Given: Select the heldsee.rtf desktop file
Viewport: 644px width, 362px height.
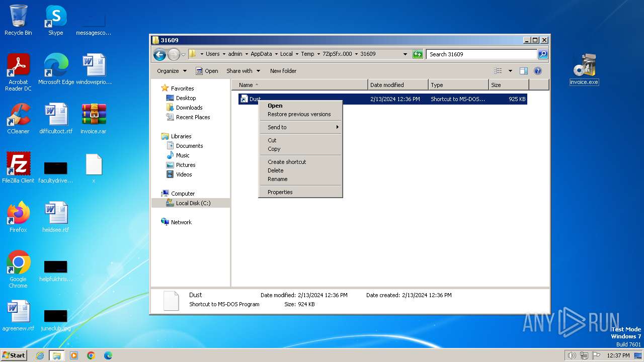Looking at the screenshot, I should [x=56, y=217].
